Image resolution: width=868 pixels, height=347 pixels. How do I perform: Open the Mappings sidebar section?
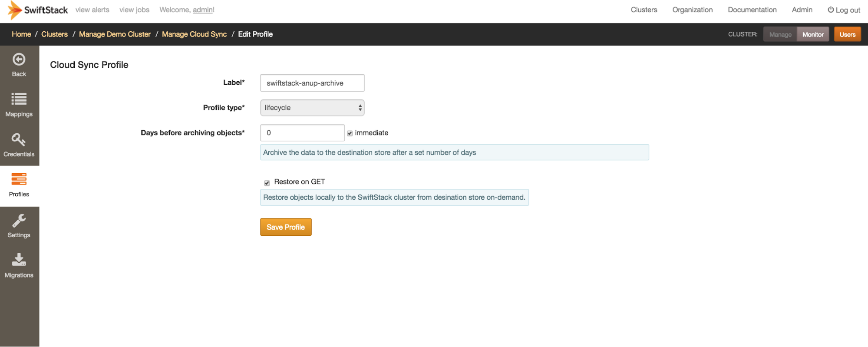pos(19,105)
